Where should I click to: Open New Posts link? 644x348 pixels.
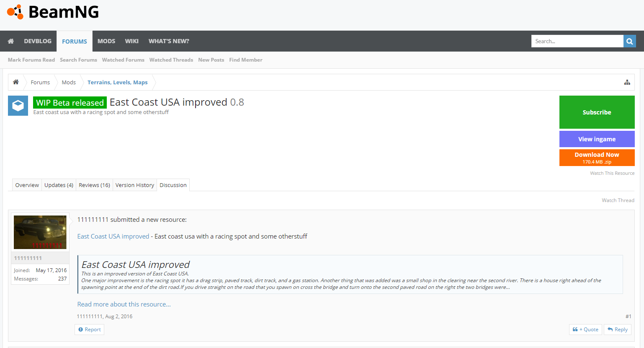point(211,60)
